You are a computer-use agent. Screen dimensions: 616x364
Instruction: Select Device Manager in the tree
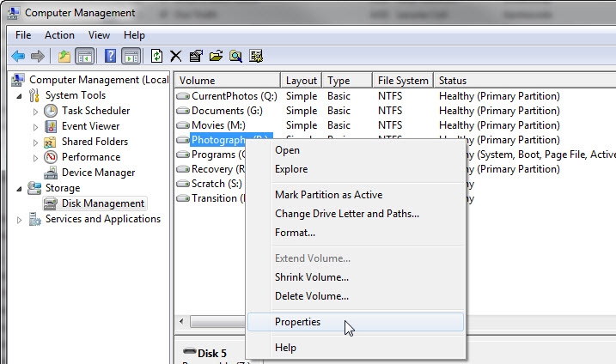(x=98, y=173)
